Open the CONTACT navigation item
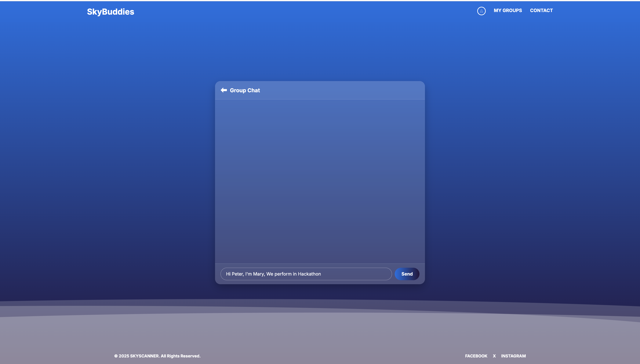The width and height of the screenshot is (640, 364). pos(541,11)
